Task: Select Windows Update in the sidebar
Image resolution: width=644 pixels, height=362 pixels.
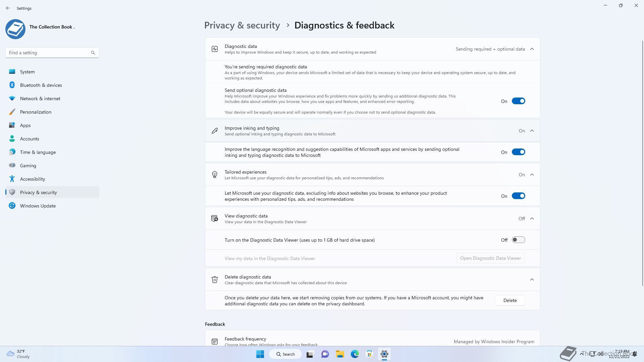Action: tap(52, 205)
